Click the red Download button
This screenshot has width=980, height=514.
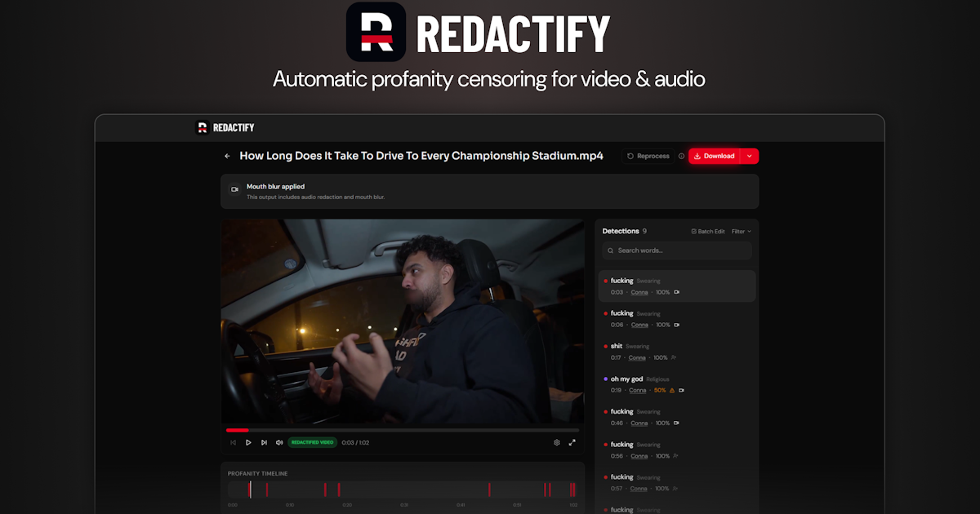point(714,156)
